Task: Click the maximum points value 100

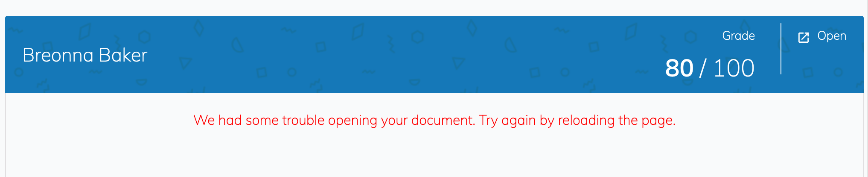Action: [734, 68]
